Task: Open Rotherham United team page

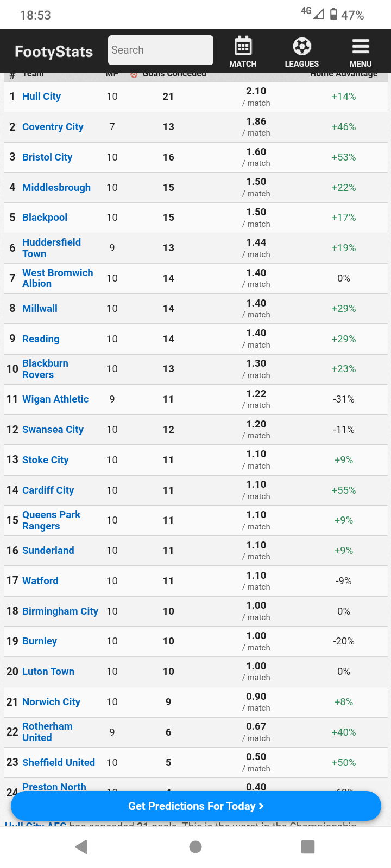Action: [47, 732]
